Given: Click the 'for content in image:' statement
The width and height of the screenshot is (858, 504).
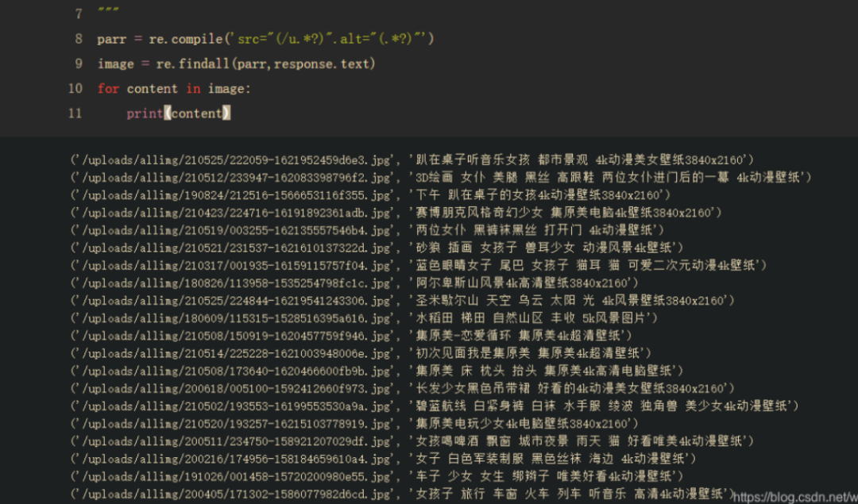Looking at the screenshot, I should click(x=174, y=89).
